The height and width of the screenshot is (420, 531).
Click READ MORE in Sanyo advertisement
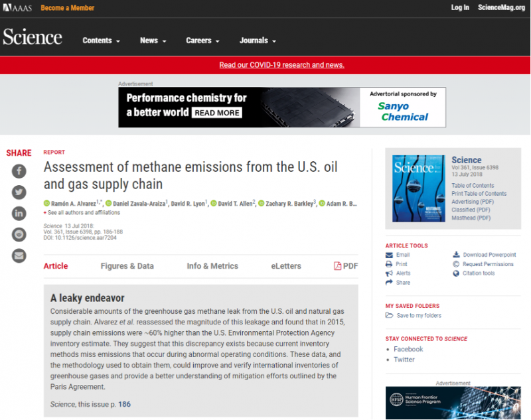coord(217,113)
